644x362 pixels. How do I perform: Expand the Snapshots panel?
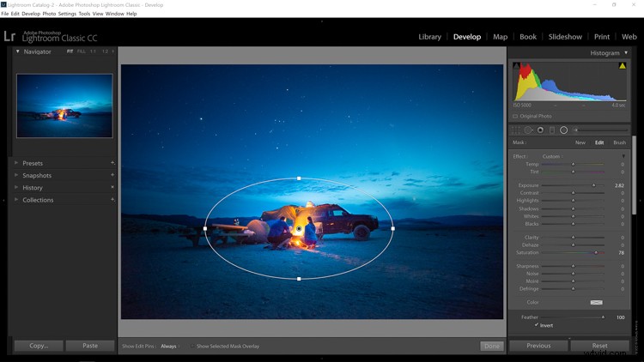(x=16, y=175)
